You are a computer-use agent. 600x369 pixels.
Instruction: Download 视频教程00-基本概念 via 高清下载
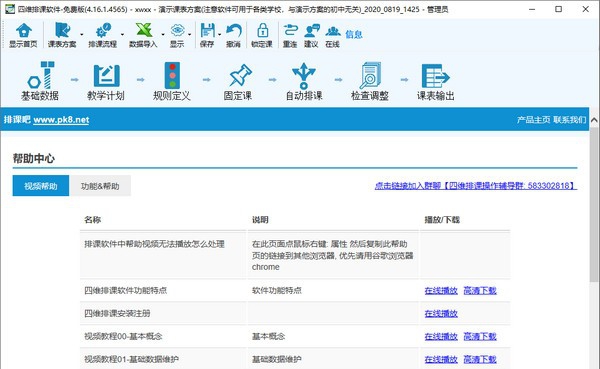tap(480, 336)
